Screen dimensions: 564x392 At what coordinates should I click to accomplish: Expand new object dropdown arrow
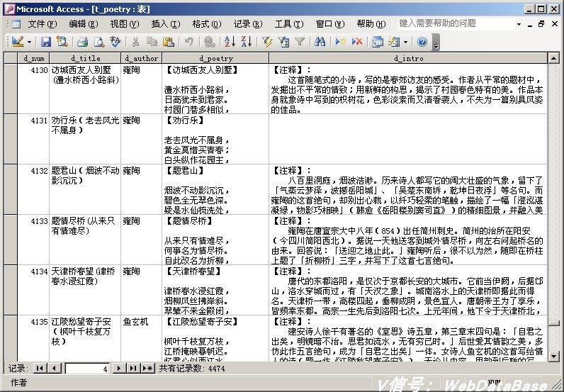[406, 42]
